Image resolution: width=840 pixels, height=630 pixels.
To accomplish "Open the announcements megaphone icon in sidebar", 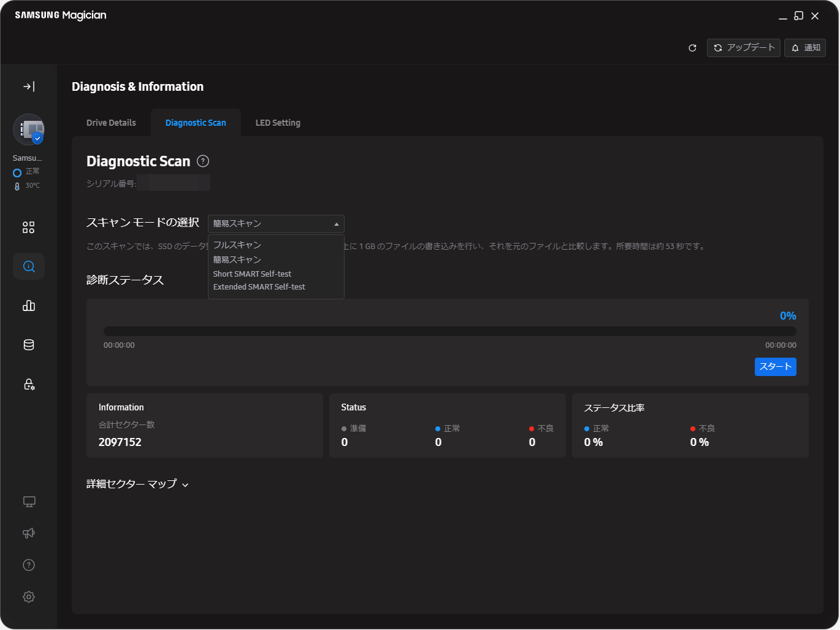I will [28, 533].
